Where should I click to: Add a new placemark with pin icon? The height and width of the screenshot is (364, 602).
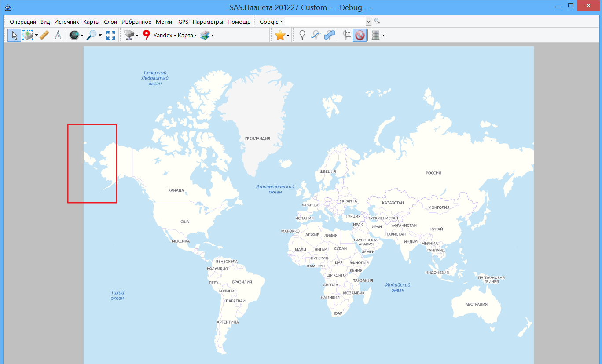[302, 36]
